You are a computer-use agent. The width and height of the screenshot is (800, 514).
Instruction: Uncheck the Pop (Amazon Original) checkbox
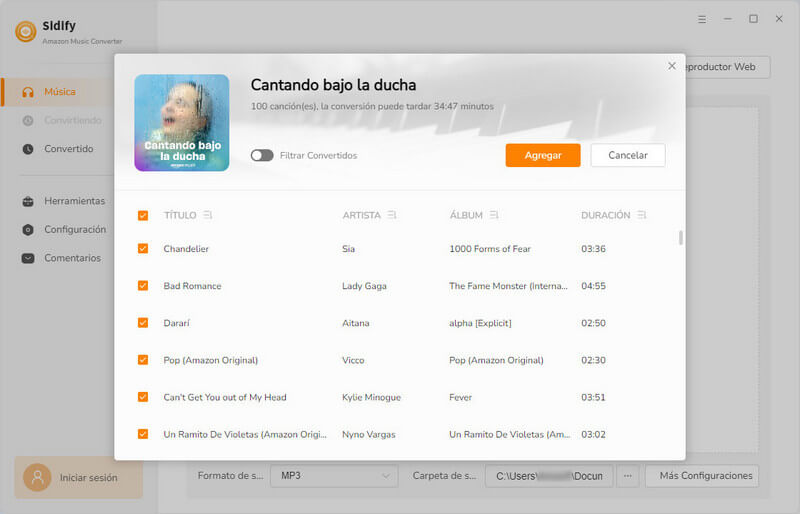143,360
